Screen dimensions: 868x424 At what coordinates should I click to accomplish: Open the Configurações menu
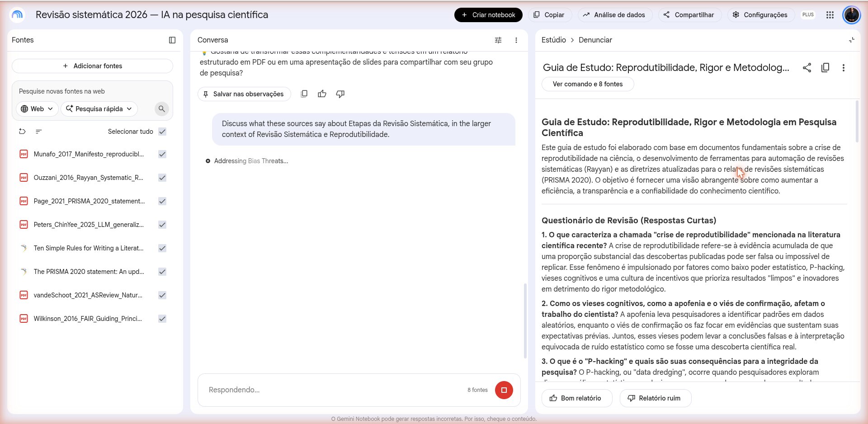760,15
